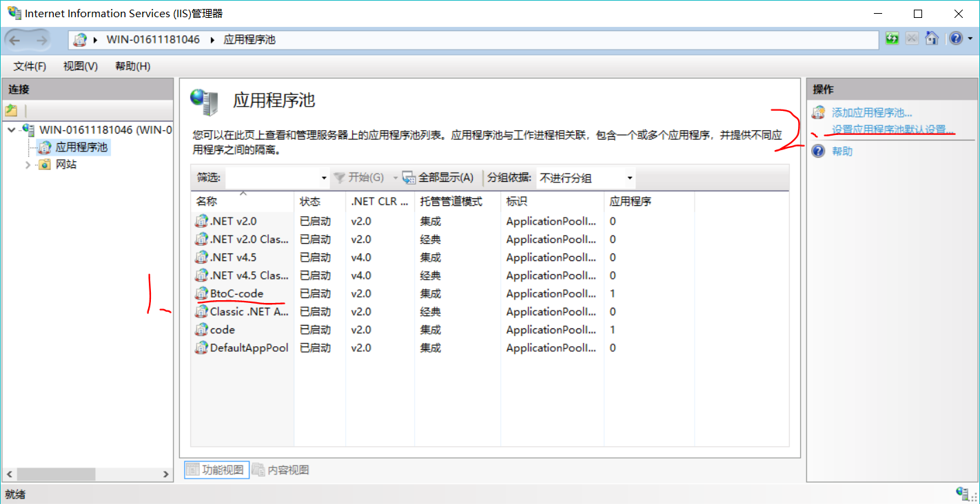Click the 帮助 link in Actions pane
This screenshot has height=504, width=980.
point(842,151)
